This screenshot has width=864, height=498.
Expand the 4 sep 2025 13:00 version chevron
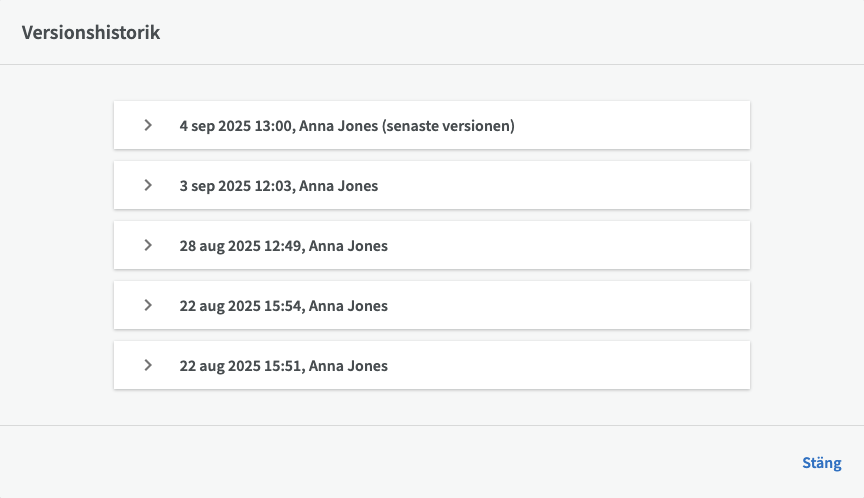point(148,125)
